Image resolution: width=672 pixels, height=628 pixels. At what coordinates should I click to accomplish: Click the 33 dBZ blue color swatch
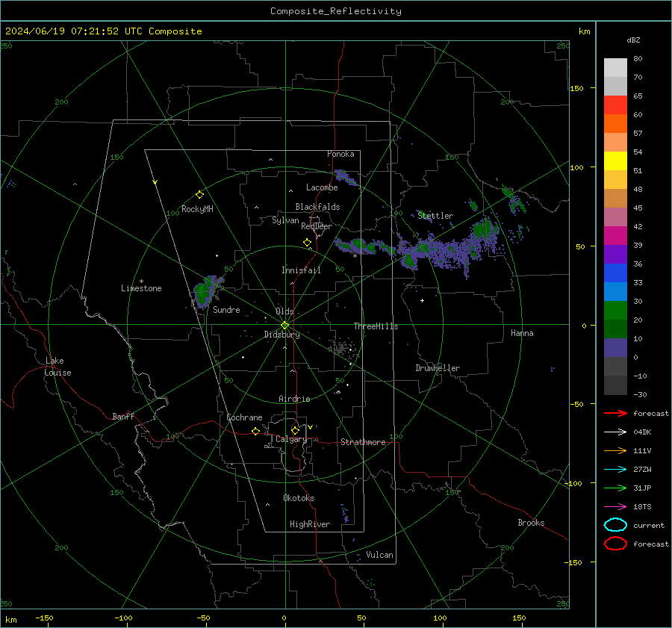[615, 273]
